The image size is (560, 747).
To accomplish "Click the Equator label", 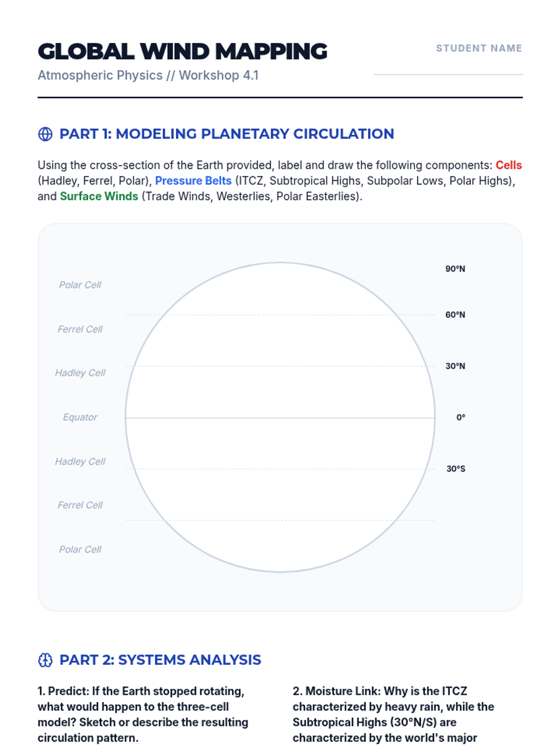I will pos(80,417).
